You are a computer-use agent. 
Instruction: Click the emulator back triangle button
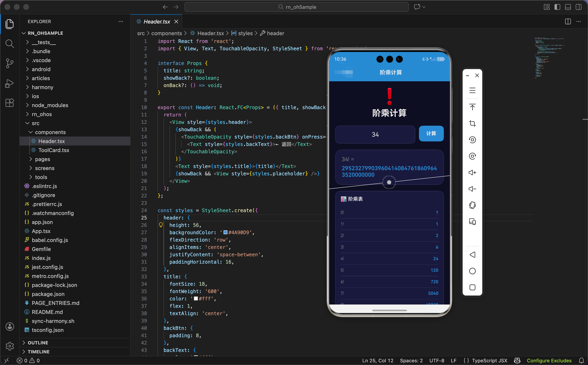pos(472,255)
